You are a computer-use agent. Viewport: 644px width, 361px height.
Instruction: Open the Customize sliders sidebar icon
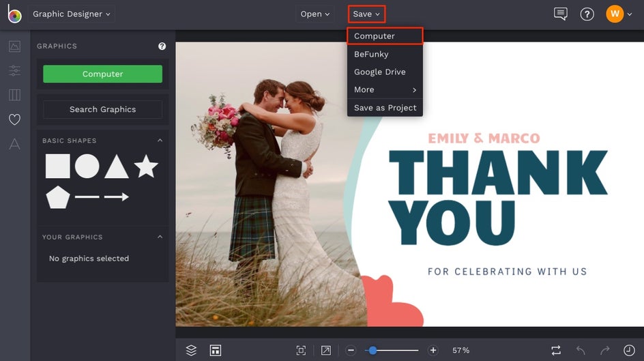click(x=14, y=71)
